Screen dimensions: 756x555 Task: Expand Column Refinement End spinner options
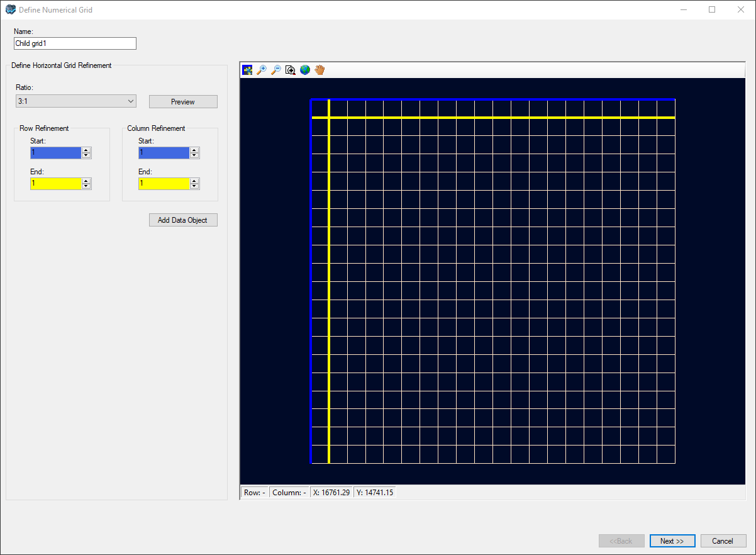[x=194, y=183]
